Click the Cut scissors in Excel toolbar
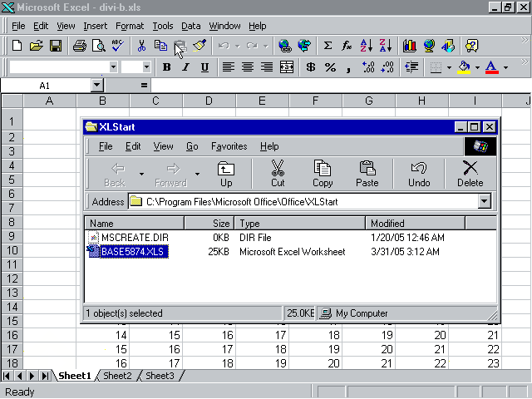The height and width of the screenshot is (399, 532). pyautogui.click(x=141, y=46)
